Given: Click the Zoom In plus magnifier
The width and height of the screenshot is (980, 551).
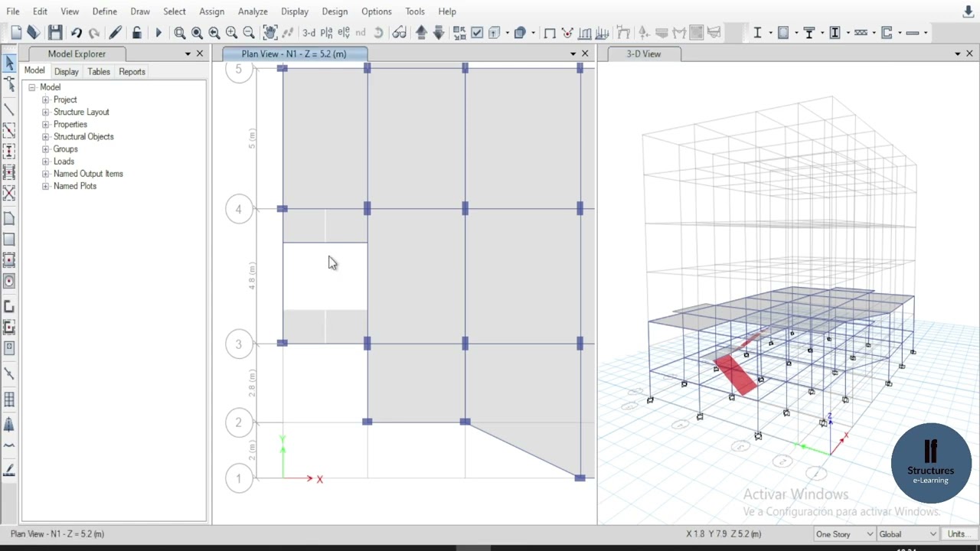Looking at the screenshot, I should pyautogui.click(x=231, y=32).
